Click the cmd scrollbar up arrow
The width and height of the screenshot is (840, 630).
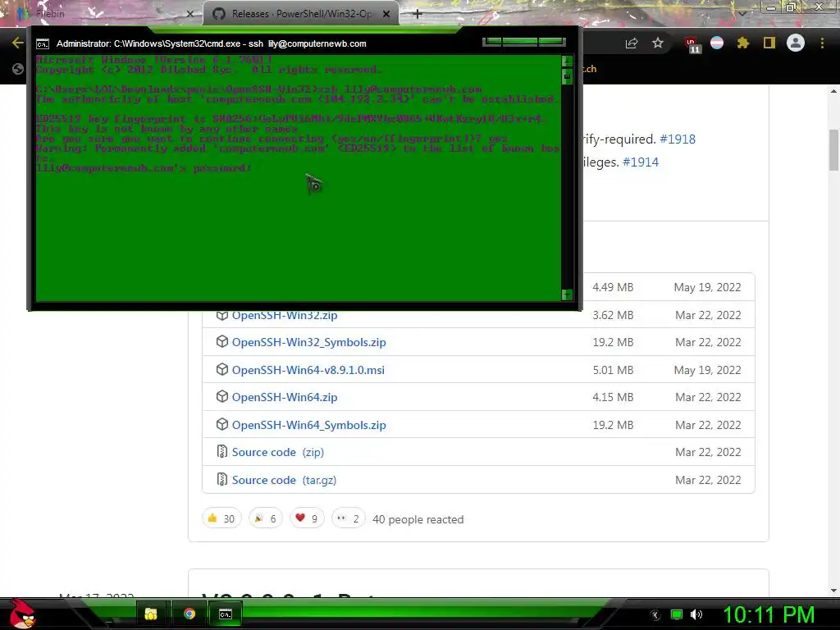tap(567, 61)
